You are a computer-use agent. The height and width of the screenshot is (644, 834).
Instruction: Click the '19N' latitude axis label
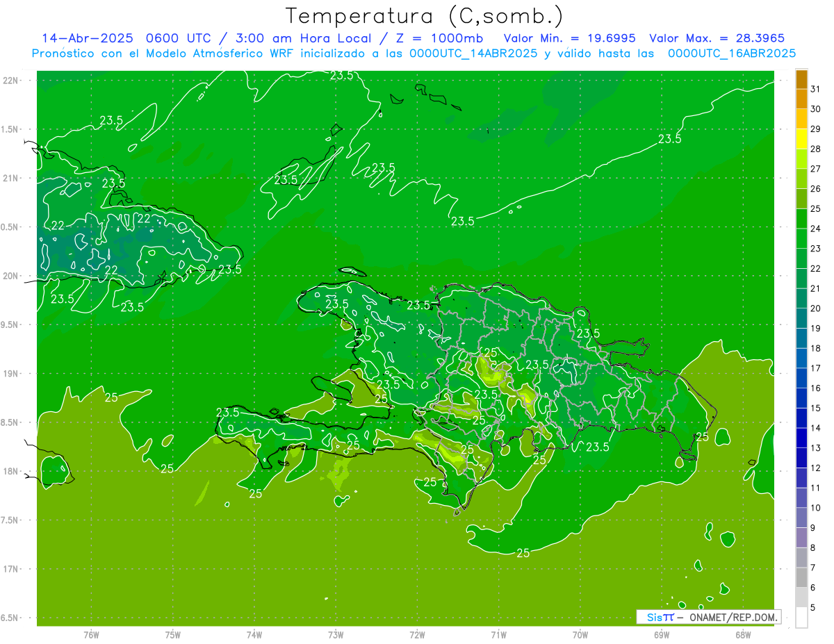(x=10, y=373)
